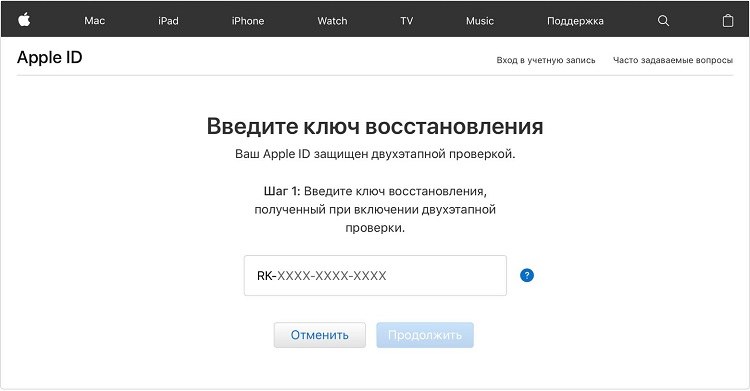This screenshot has height=391, width=750.
Task: Open the Music menu item
Action: pyautogui.click(x=480, y=21)
